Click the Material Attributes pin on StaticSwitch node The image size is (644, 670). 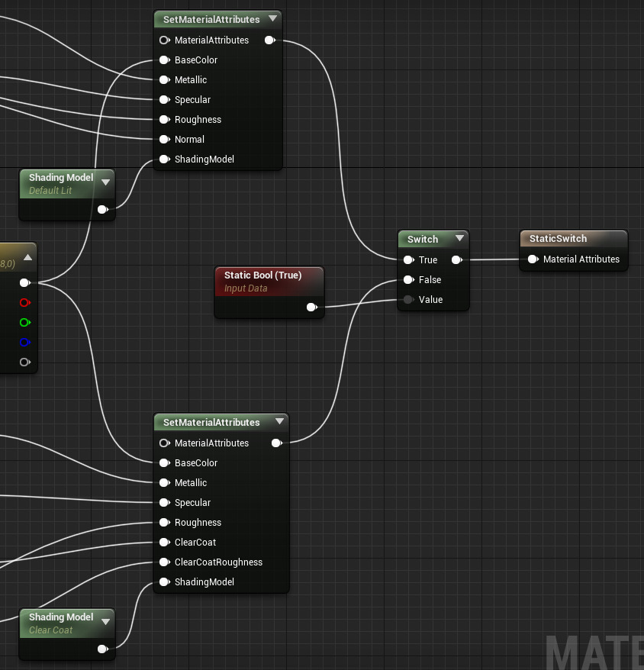[532, 259]
